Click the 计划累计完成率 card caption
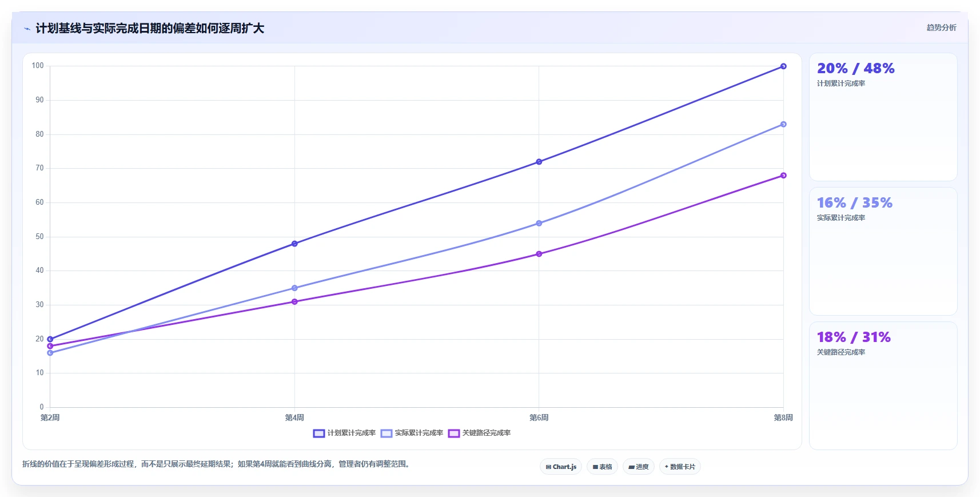The height and width of the screenshot is (497, 980). 840,84
